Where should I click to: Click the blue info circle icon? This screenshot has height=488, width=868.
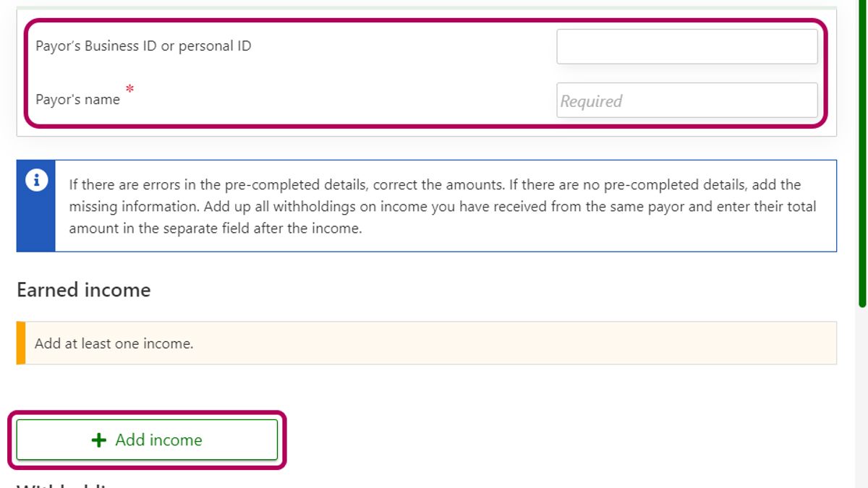click(x=36, y=181)
